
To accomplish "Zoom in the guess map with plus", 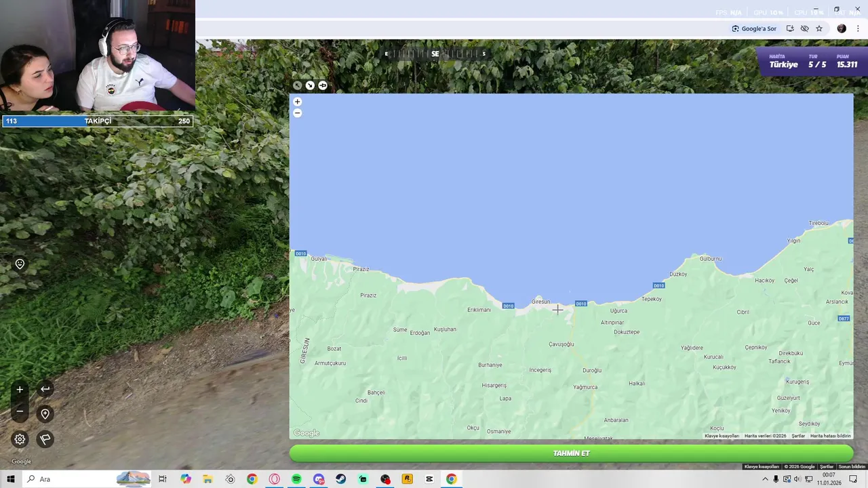I will coord(297,102).
